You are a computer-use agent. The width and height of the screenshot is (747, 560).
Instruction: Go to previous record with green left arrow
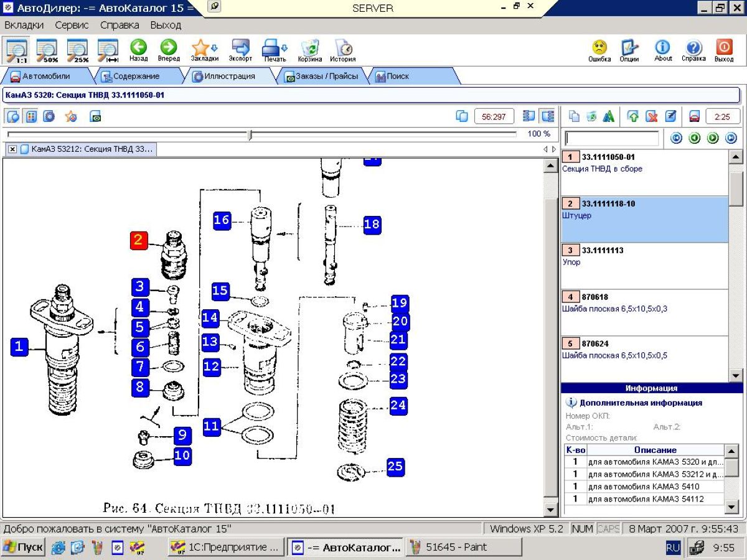(x=695, y=138)
